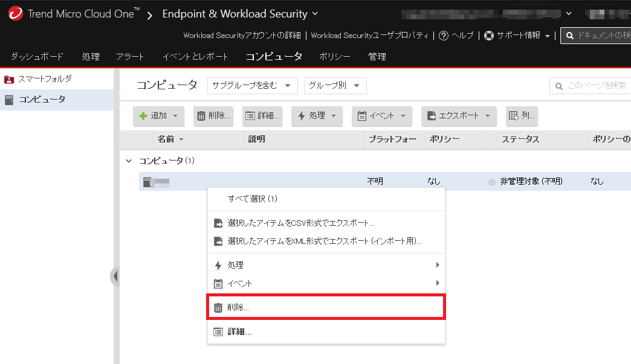Collapse the left sidebar with the arrow handle
Image resolution: width=631 pixels, height=364 pixels.
[115, 276]
